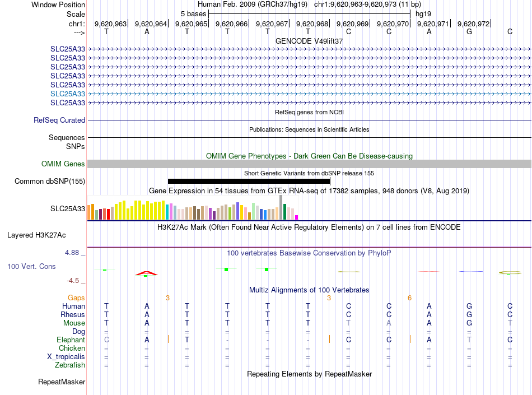Image resolution: width=532 pixels, height=395 pixels.
Task: Click position label 9,620,967 in the ruler
Action: pyautogui.click(x=272, y=24)
